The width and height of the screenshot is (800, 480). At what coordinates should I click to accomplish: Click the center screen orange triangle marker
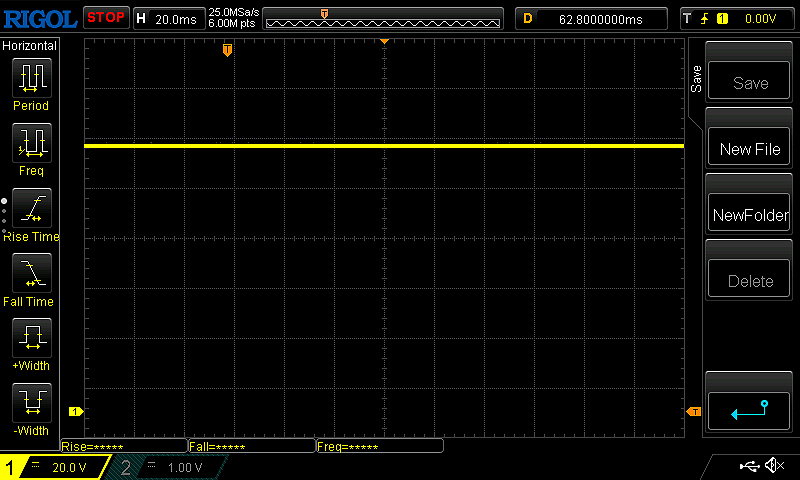[x=384, y=41]
